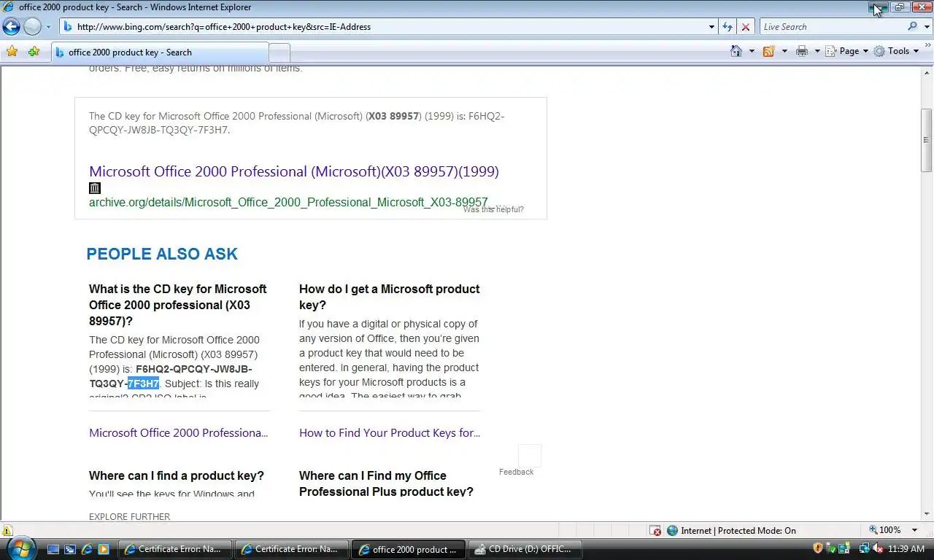Click the URL address bar
The image size is (934, 560).
coord(384,27)
